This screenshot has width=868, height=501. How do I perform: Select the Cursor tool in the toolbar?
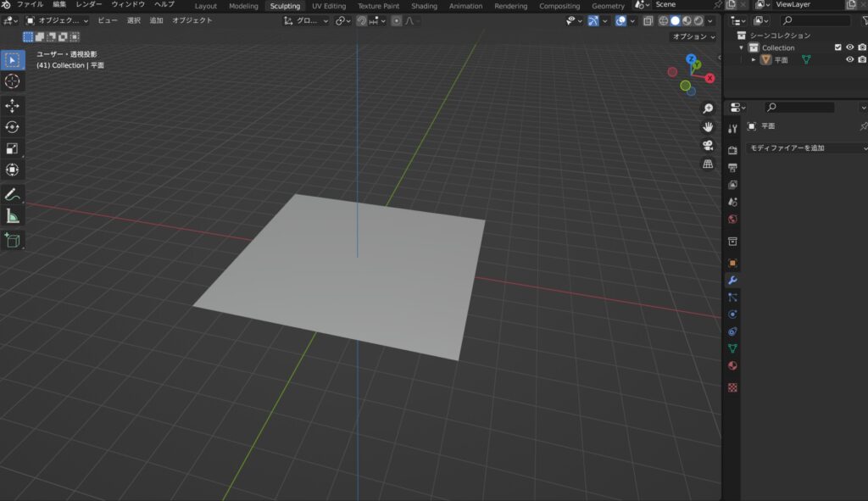(13, 81)
